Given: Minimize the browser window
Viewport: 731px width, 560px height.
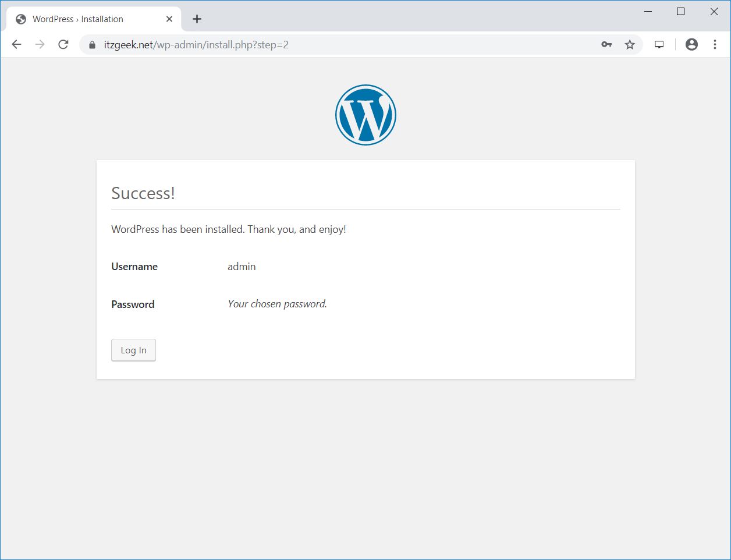Looking at the screenshot, I should point(648,12).
